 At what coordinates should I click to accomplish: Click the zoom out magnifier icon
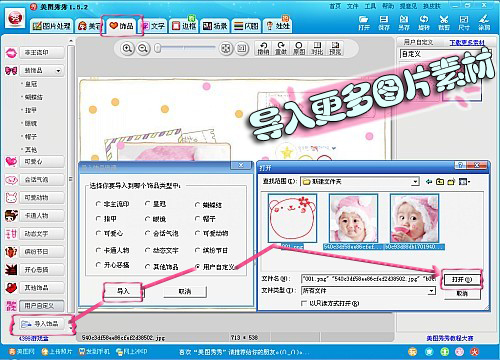tap(143, 49)
